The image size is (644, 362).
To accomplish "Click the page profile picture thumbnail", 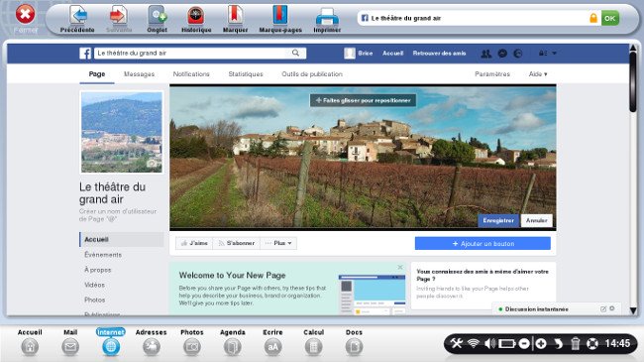I will pyautogui.click(x=122, y=132).
